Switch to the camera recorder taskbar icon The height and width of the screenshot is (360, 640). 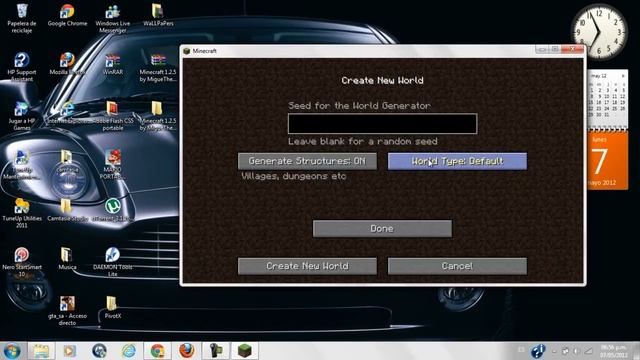pos(216,351)
